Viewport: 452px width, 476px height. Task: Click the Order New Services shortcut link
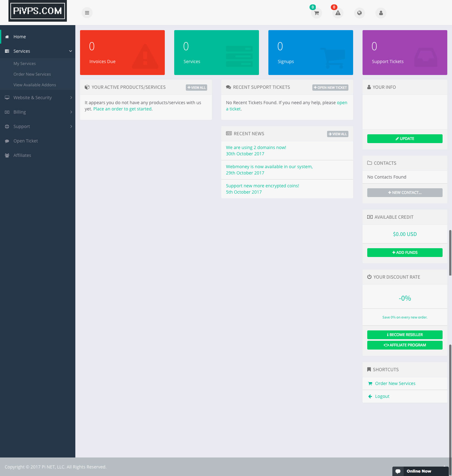click(395, 383)
